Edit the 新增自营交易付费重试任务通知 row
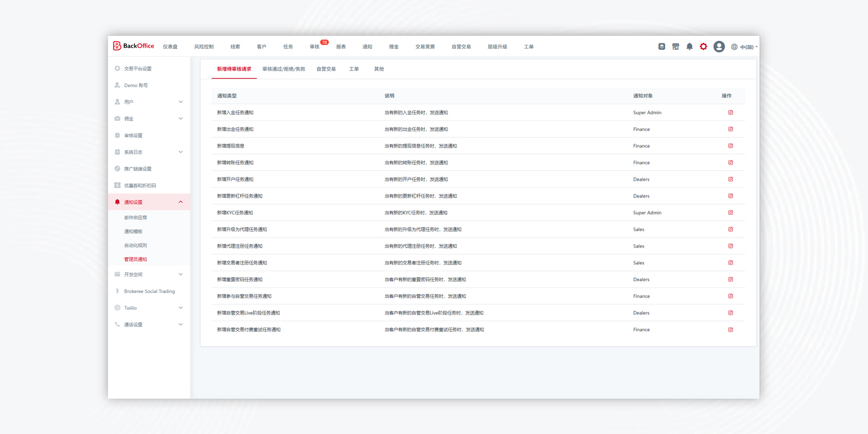This screenshot has width=868, height=434. [731, 330]
